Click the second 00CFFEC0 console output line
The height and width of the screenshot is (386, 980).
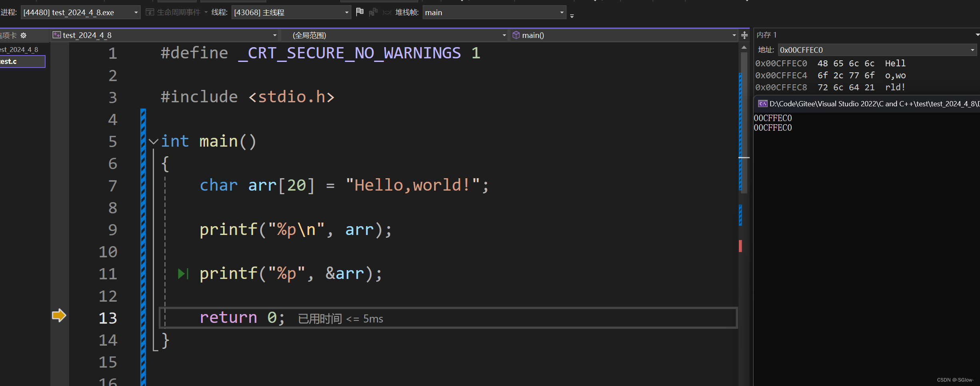773,128
